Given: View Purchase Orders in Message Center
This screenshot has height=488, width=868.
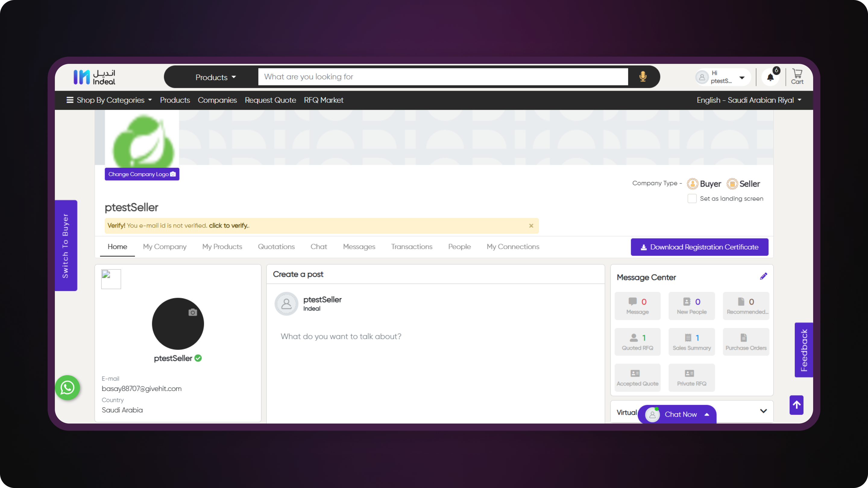Looking at the screenshot, I should (x=746, y=342).
